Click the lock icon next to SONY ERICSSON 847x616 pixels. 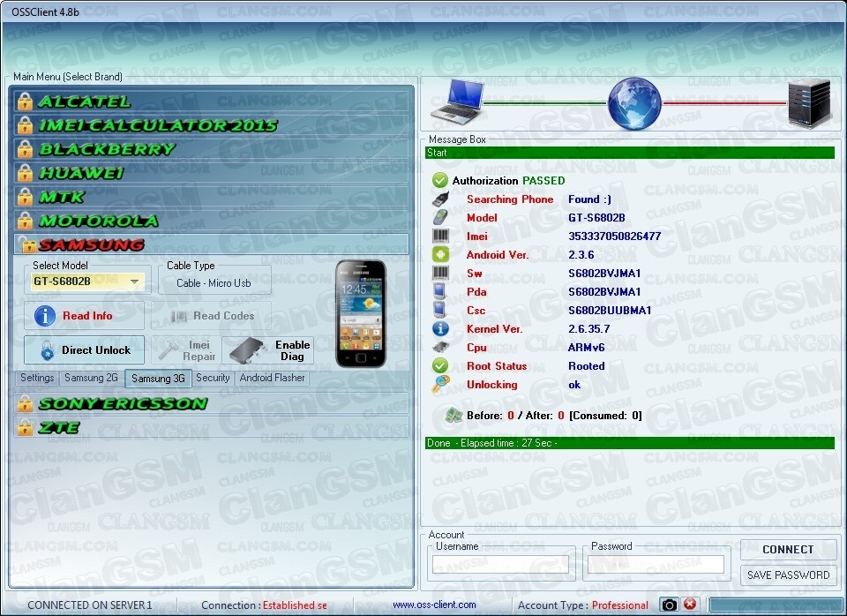tap(25, 403)
